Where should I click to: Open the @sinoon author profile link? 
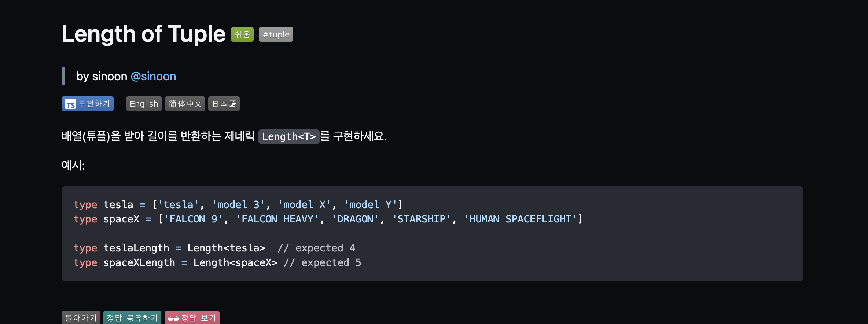(154, 76)
